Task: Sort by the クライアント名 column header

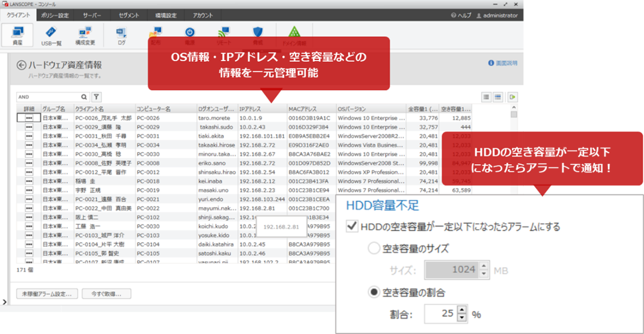Action: point(104,109)
